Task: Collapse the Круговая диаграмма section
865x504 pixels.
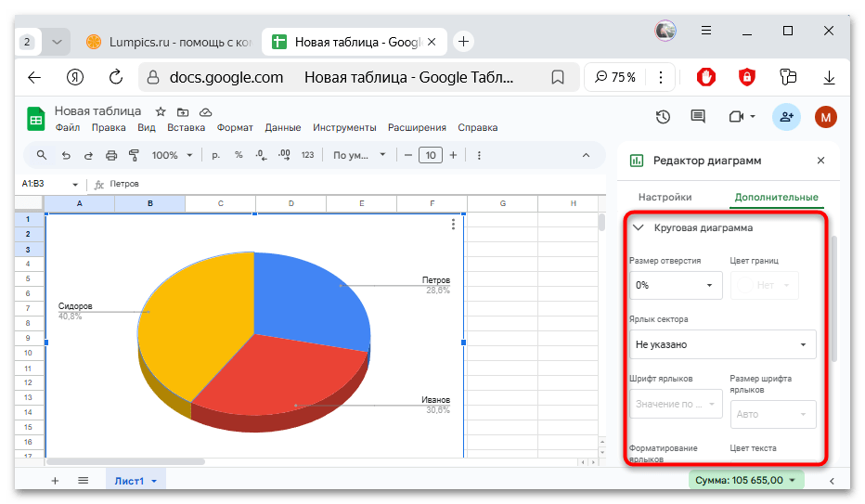Action: pyautogui.click(x=638, y=227)
